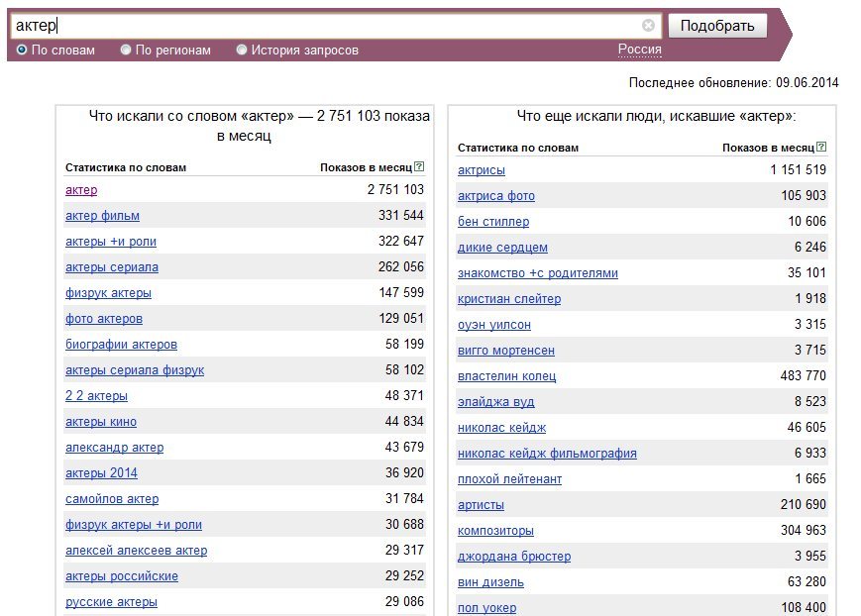
Task: Select the 'По словам' radio button
Action: [22, 50]
